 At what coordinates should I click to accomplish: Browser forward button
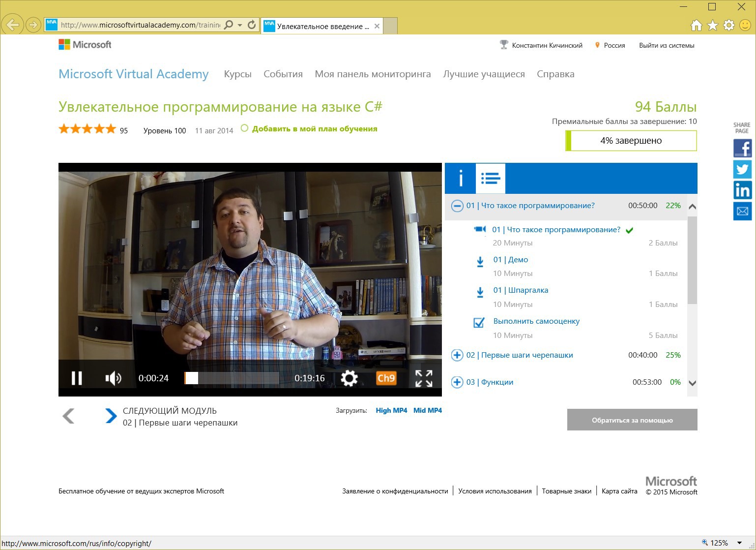[33, 25]
